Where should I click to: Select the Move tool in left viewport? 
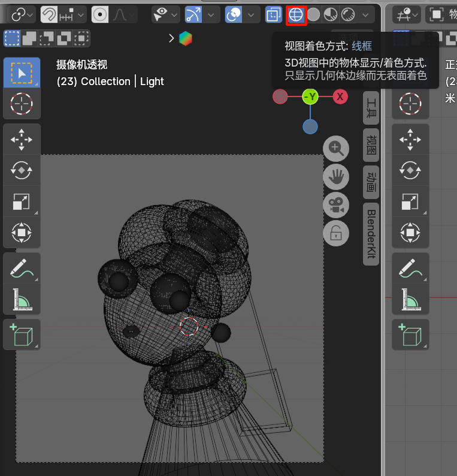coord(22,140)
